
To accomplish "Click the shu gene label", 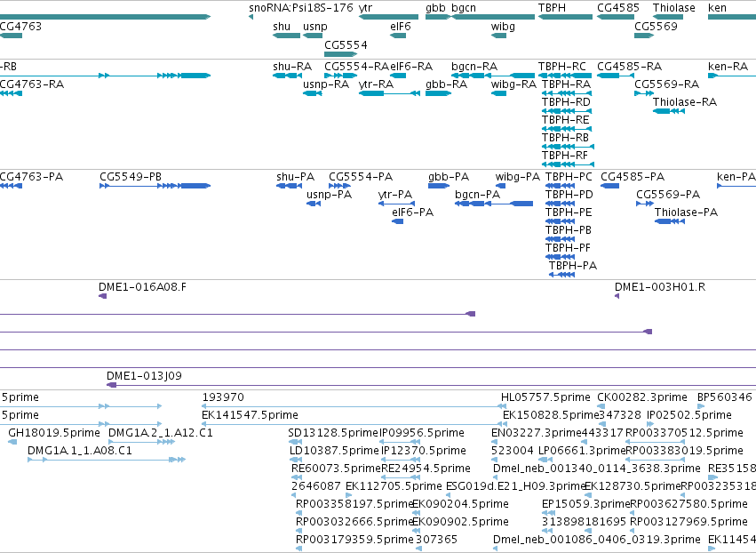I will coord(282,26).
